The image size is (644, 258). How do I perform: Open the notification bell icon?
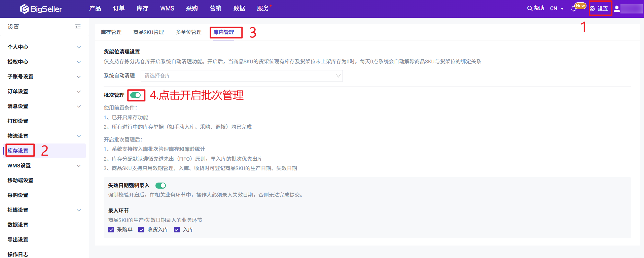(574, 9)
